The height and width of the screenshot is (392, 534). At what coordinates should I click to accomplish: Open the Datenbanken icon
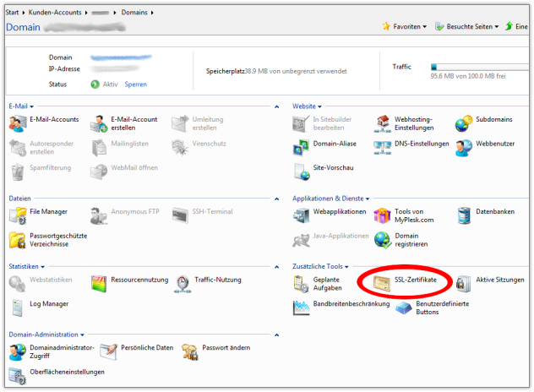(x=463, y=215)
